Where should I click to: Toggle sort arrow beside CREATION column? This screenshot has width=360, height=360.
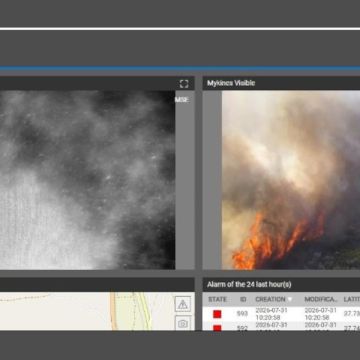(290, 299)
